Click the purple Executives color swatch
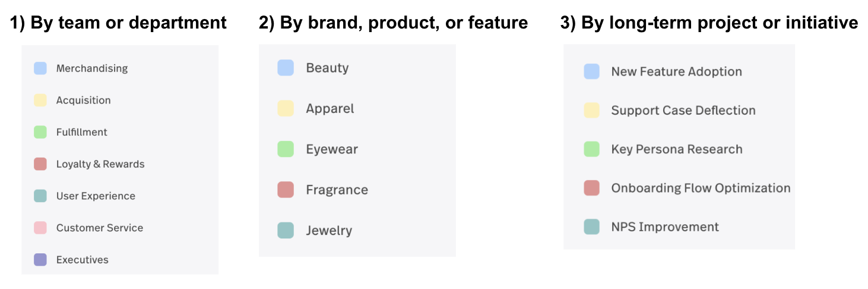868x289 pixels. pyautogui.click(x=40, y=260)
